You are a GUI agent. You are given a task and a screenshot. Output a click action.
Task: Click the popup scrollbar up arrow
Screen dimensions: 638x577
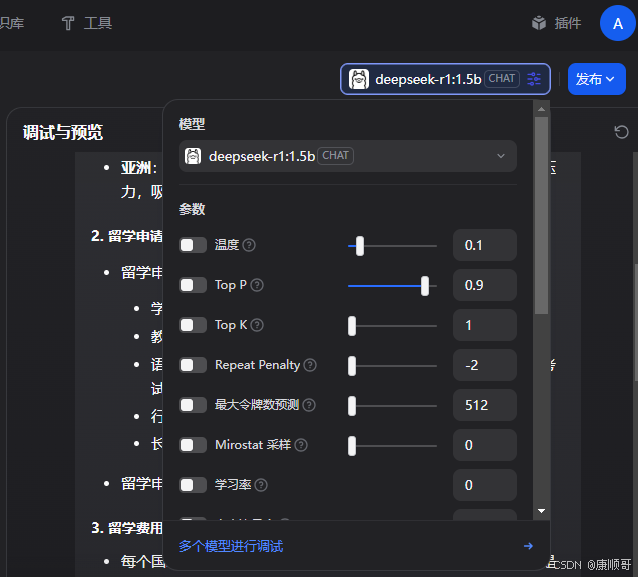[x=541, y=109]
